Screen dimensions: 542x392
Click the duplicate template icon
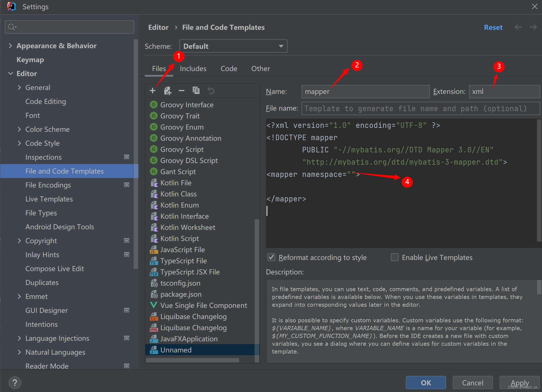pyautogui.click(x=196, y=91)
